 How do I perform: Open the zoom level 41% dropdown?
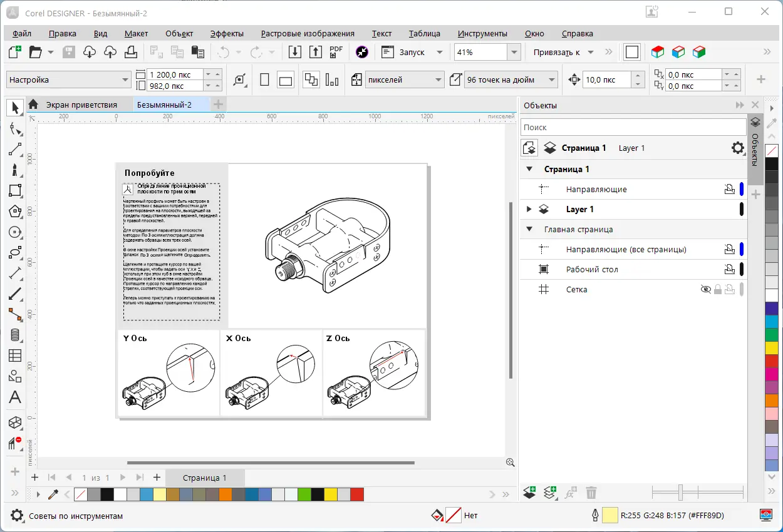514,53
